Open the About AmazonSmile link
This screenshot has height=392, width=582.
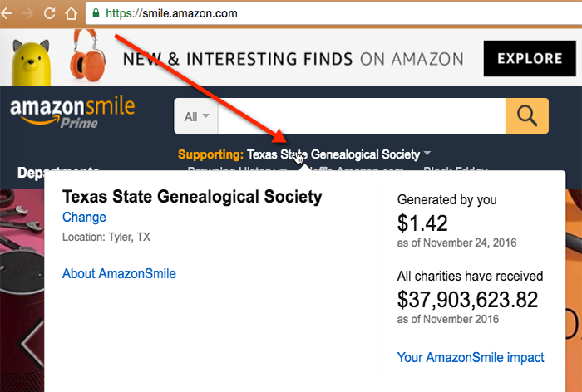[119, 273]
